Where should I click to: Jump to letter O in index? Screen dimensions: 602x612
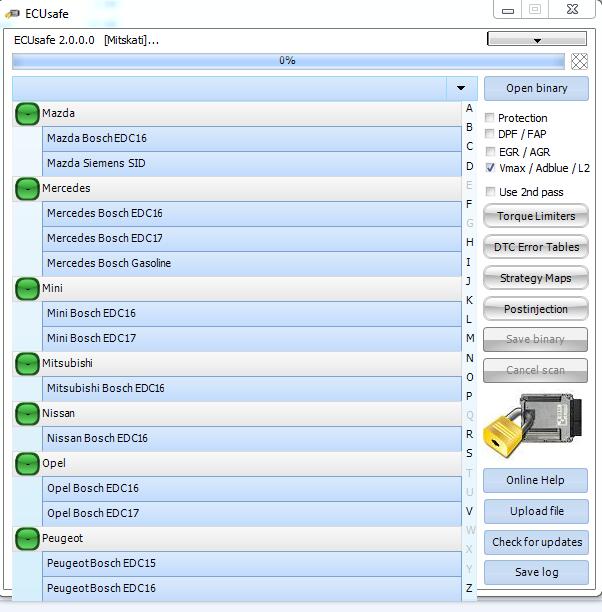[x=470, y=377]
